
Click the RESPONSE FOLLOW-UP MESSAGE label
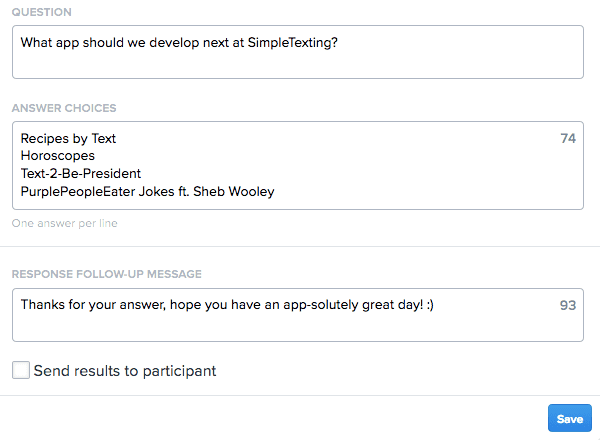click(x=106, y=274)
